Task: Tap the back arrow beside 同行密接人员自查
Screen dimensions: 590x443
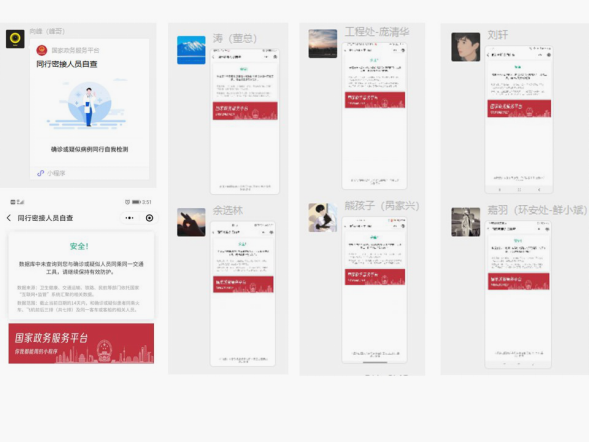Action: point(9,218)
